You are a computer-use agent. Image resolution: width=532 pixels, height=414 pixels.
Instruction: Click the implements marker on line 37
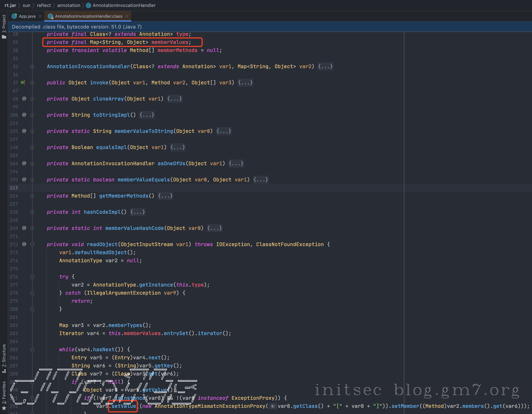pyautogui.click(x=23, y=83)
